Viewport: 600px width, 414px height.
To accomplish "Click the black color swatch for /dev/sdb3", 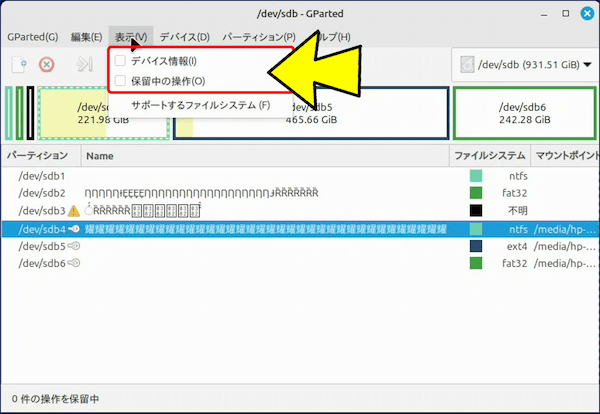I will click(x=476, y=211).
